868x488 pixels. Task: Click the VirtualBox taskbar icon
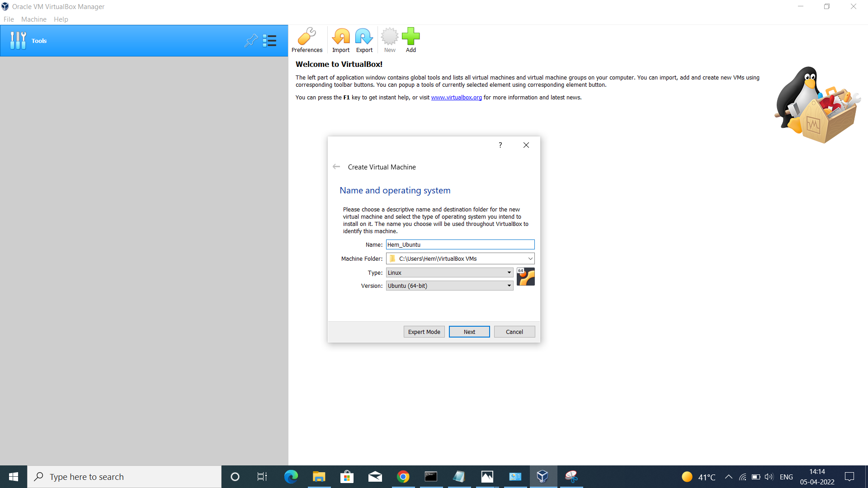[x=543, y=477]
